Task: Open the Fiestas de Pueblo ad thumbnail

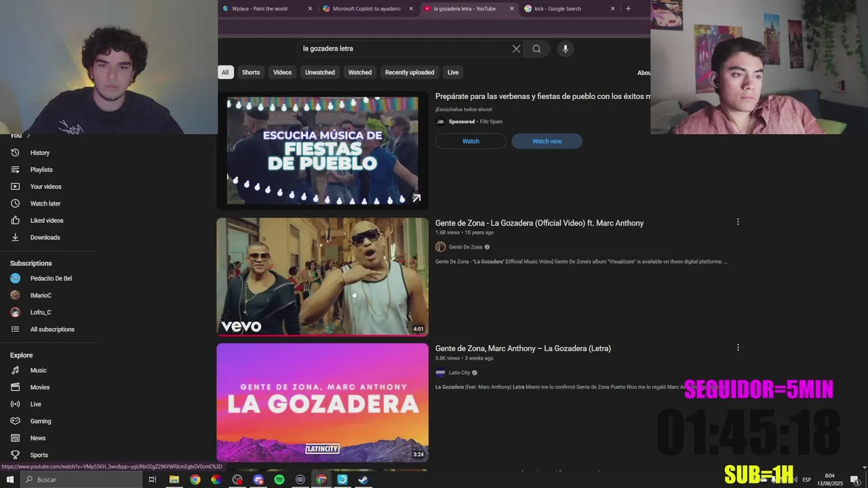Action: tap(323, 150)
